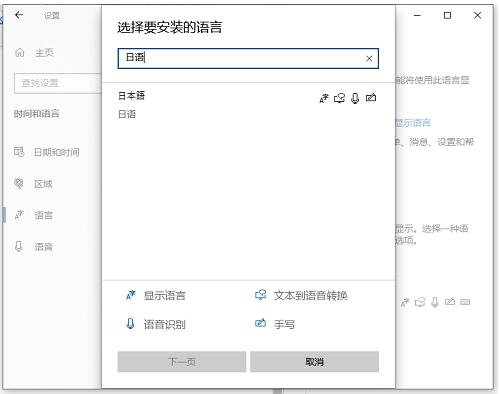Click the 下一页 button
Screen dimensions: 499x394
[182, 362]
